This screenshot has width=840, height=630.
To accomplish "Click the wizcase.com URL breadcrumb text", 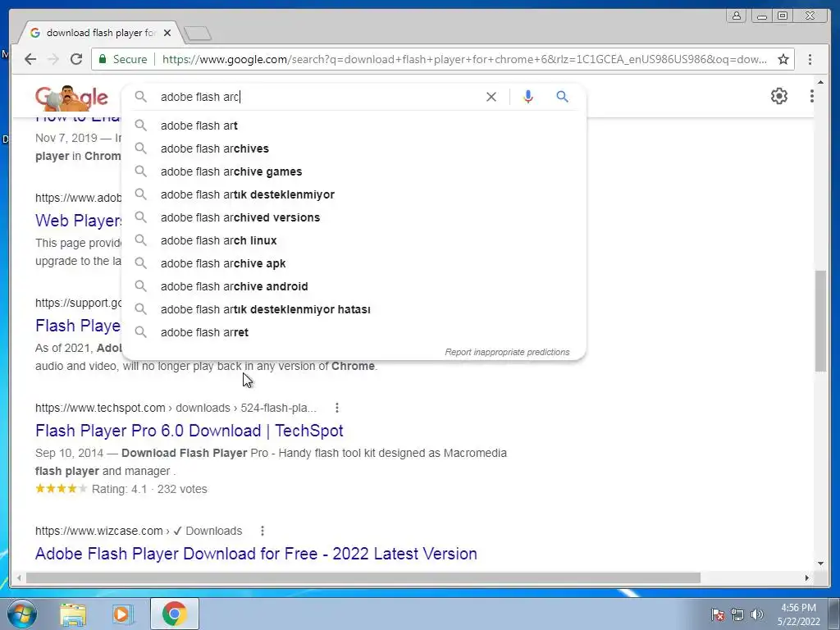I will (139, 531).
